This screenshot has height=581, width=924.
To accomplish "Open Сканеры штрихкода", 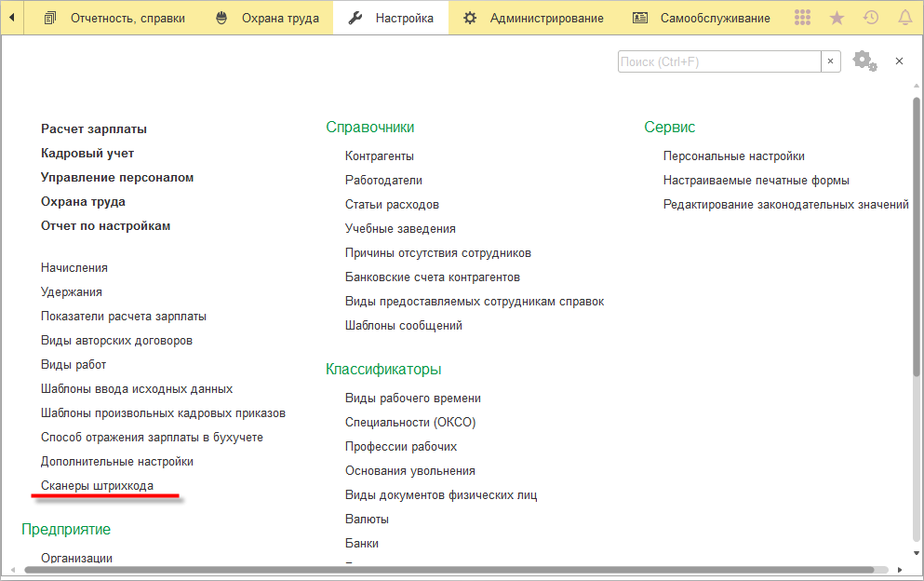I will pyautogui.click(x=97, y=485).
